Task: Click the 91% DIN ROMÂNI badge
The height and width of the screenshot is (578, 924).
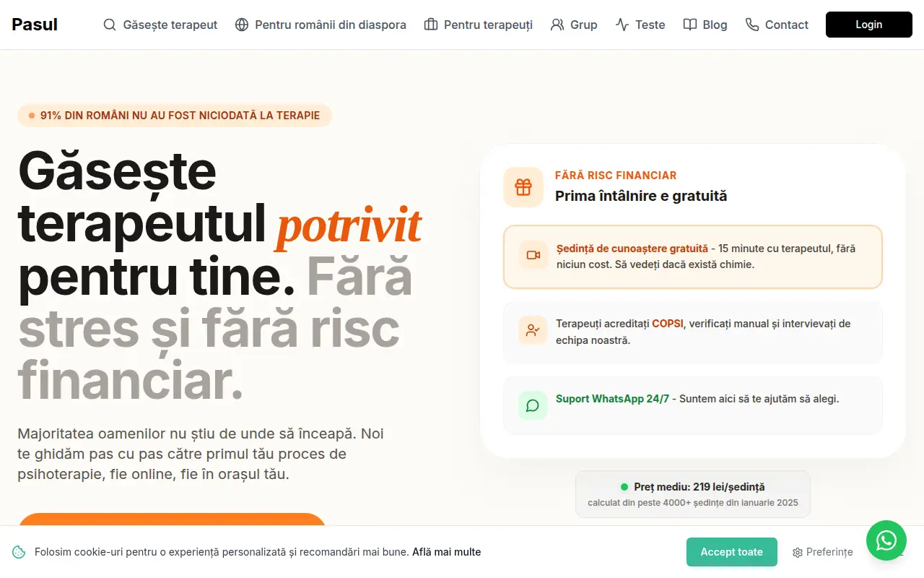Action: [x=175, y=116]
